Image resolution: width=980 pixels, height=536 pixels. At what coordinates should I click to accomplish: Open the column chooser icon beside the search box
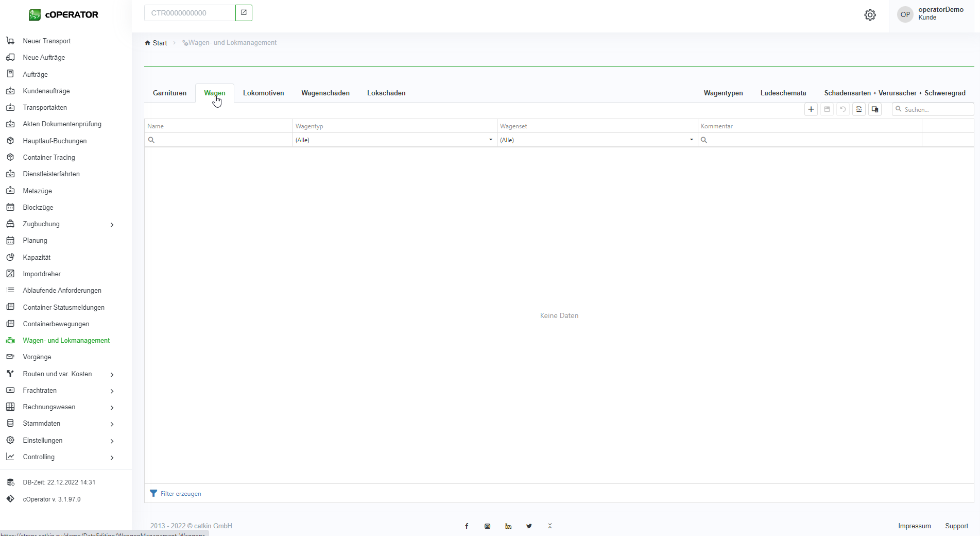[x=875, y=109]
